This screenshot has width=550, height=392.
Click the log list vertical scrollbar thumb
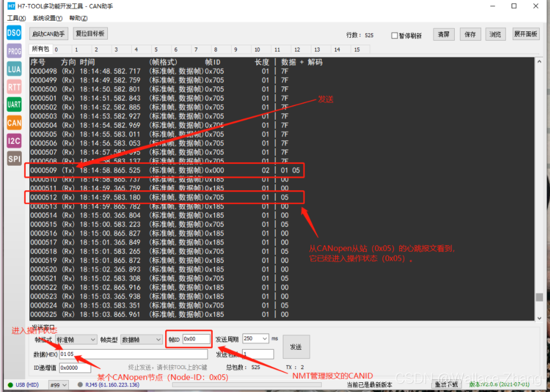coord(540,297)
